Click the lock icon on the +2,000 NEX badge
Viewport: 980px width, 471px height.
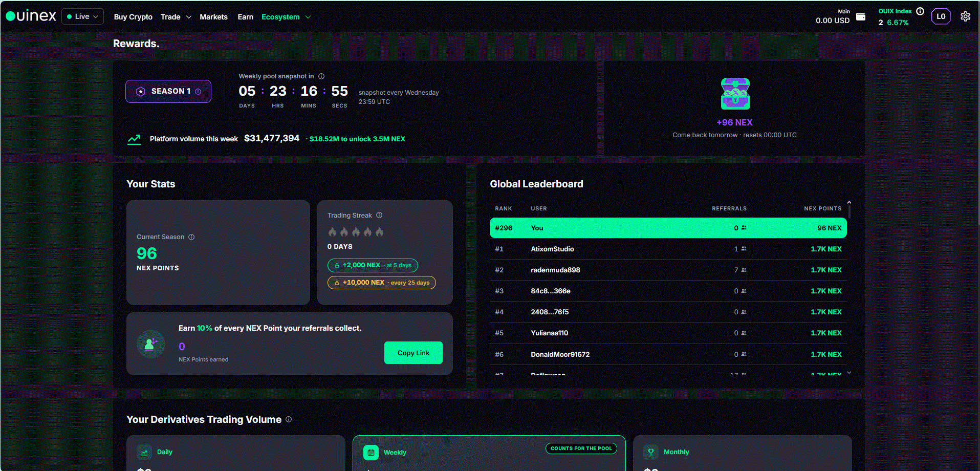(x=337, y=266)
